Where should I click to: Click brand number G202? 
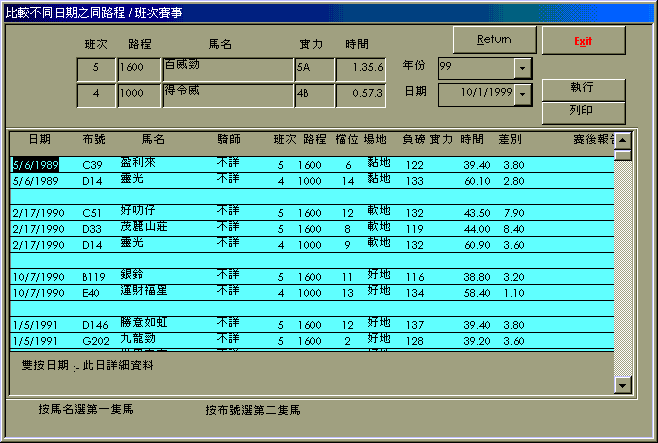pyautogui.click(x=96, y=341)
